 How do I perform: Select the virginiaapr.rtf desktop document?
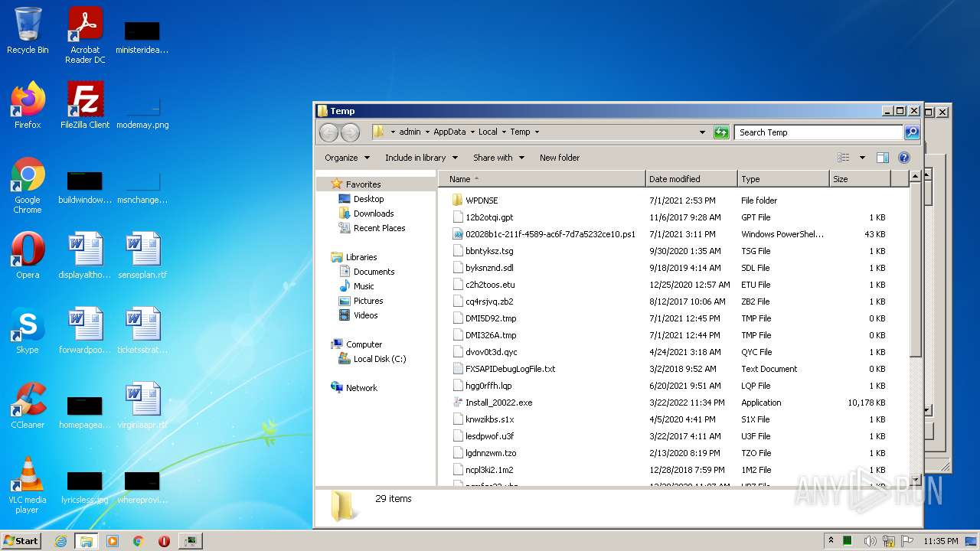pyautogui.click(x=142, y=406)
